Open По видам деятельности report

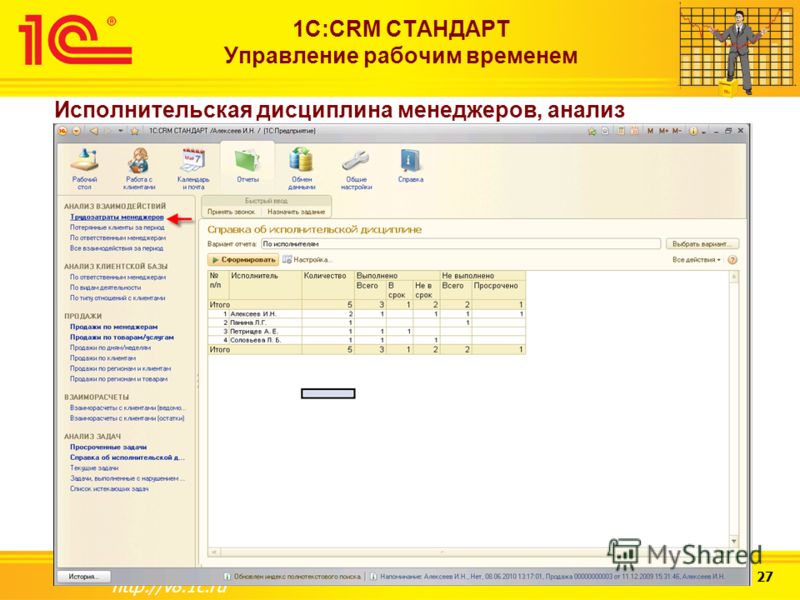pyautogui.click(x=105, y=287)
